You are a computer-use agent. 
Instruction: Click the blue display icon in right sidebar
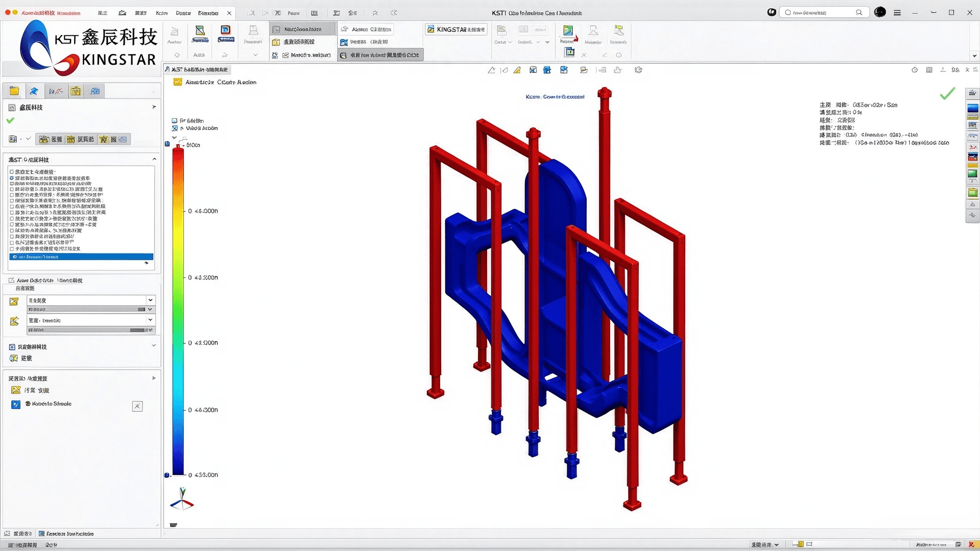coord(972,108)
